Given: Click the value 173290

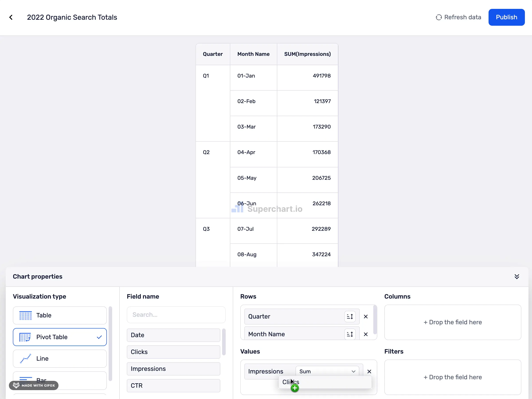Looking at the screenshot, I should 321,127.
